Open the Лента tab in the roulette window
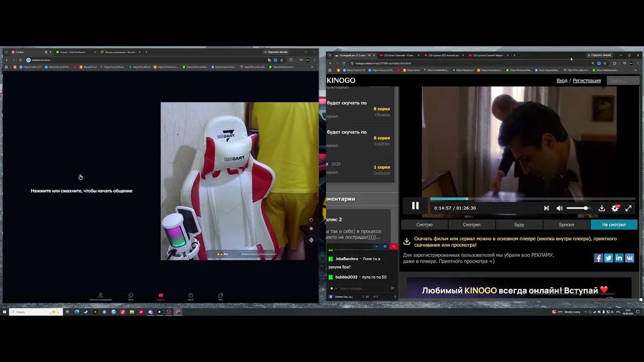Image resolution: width=644 pixels, height=362 pixels. [131, 297]
